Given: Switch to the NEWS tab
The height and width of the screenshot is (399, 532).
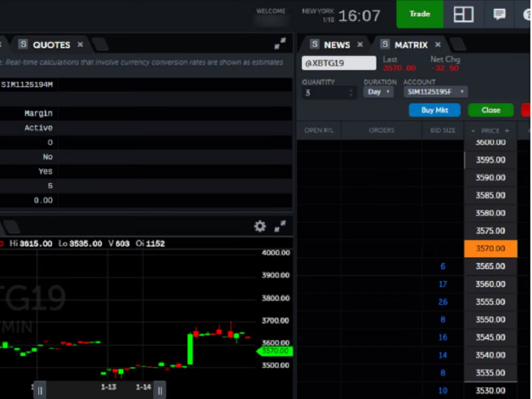Looking at the screenshot, I should (x=337, y=45).
